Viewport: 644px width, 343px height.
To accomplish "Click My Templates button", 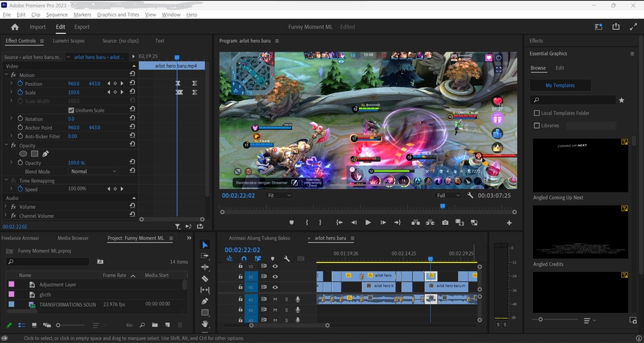I will coord(560,85).
